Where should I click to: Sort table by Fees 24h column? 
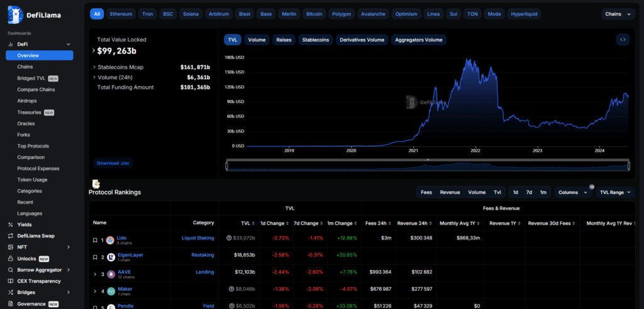pos(389,224)
